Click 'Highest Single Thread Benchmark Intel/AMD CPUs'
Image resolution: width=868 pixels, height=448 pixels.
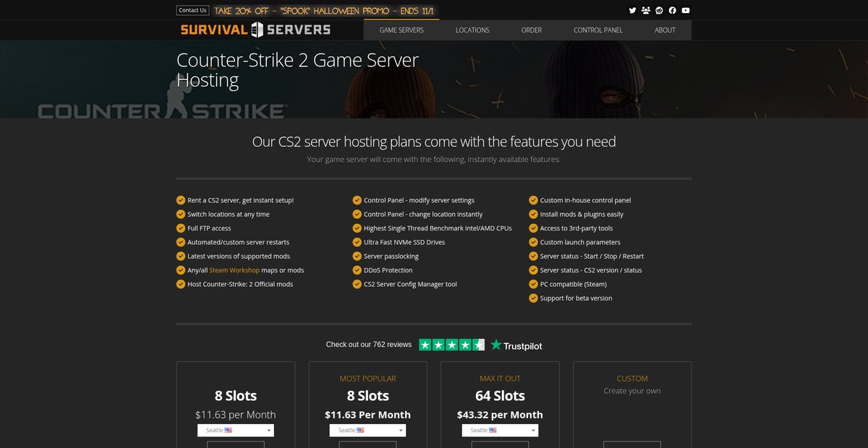tap(438, 228)
